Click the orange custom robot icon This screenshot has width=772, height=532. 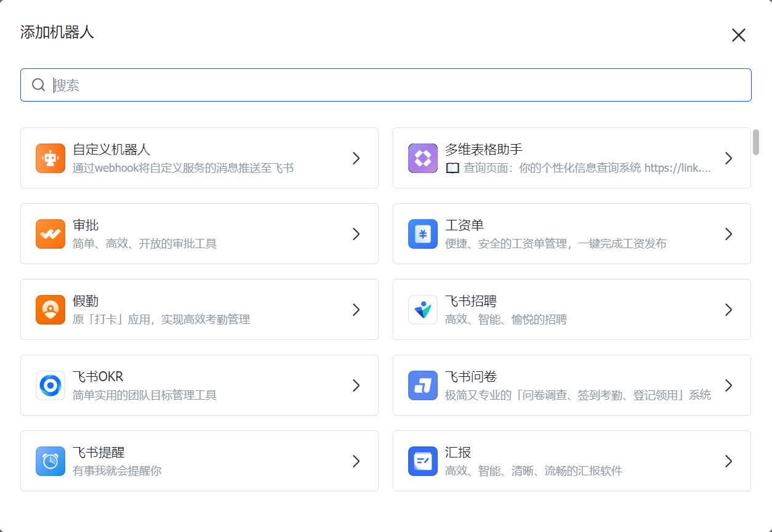50,158
